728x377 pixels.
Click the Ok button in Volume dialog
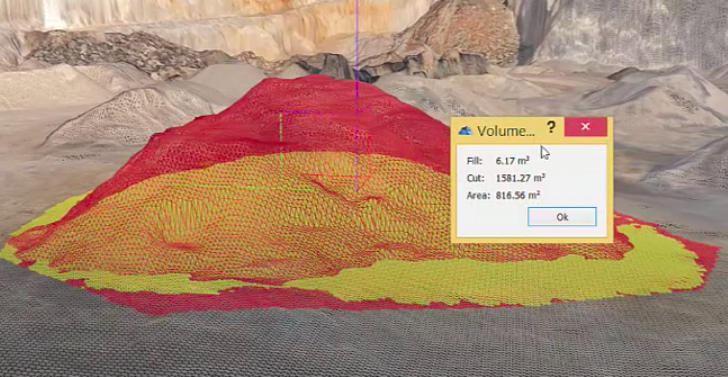point(562,217)
